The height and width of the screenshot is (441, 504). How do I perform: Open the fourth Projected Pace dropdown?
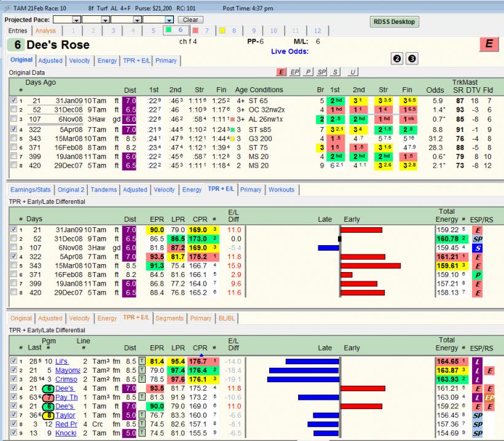(170, 20)
